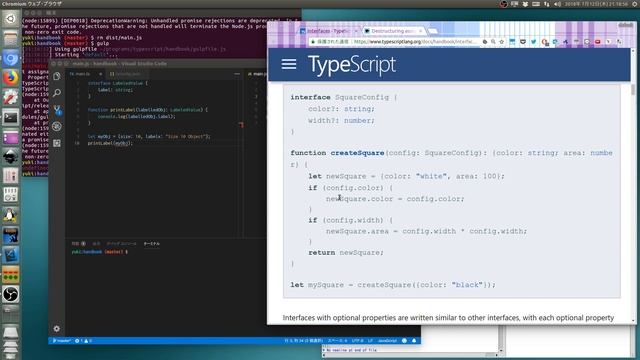Open VS Code Source Control view
The height and width of the screenshot is (360, 640).
[57, 109]
